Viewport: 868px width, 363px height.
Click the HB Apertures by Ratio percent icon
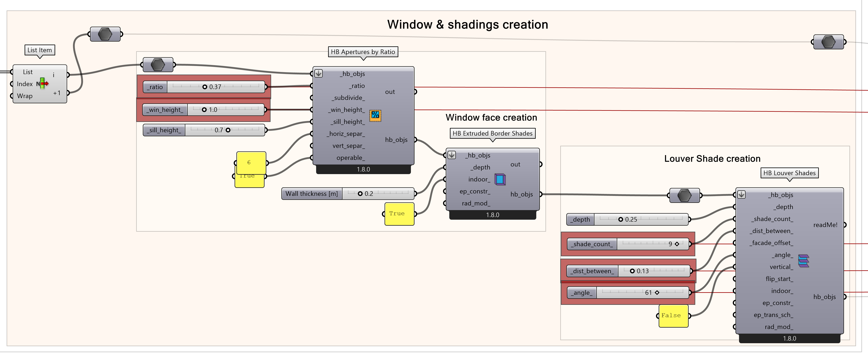click(375, 115)
